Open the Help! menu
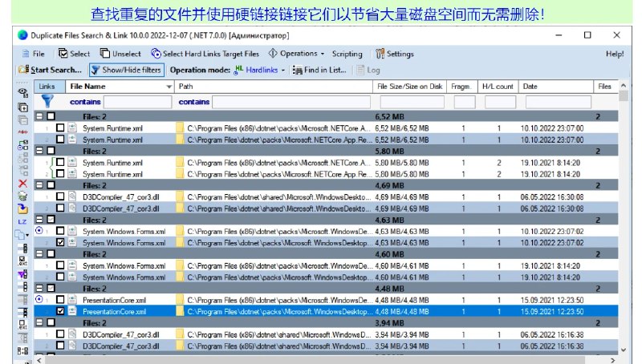 (x=615, y=54)
